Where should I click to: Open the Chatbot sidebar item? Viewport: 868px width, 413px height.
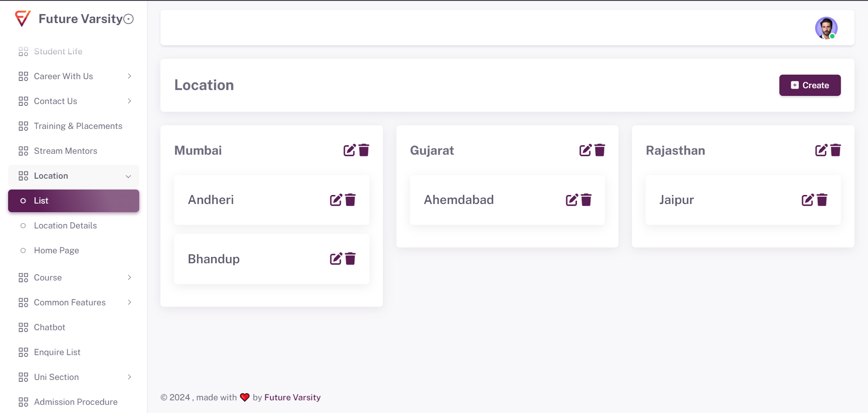49,327
